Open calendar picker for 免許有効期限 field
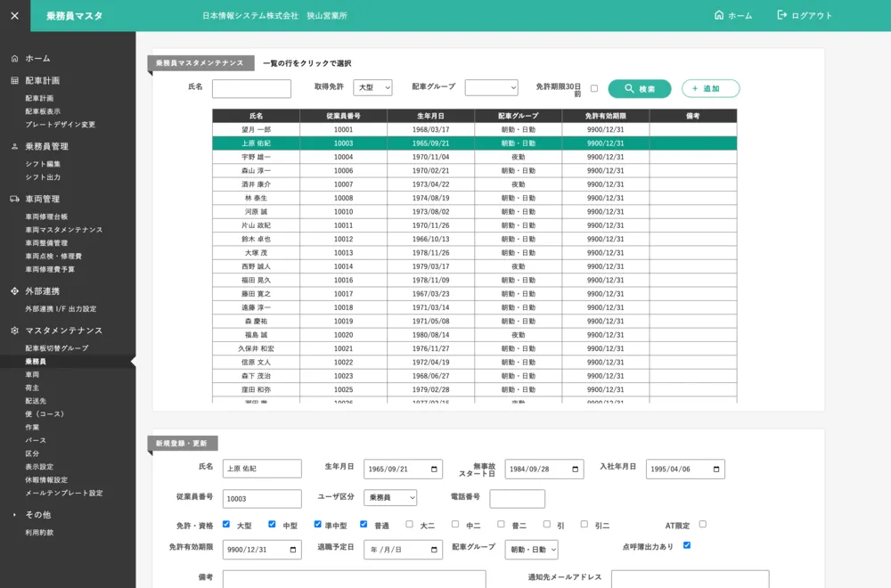The height and width of the screenshot is (588, 891). click(x=292, y=550)
